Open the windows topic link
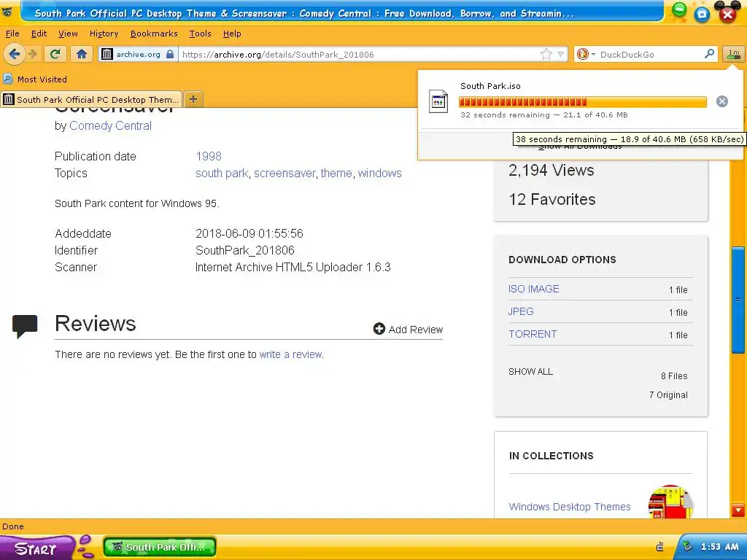 pyautogui.click(x=379, y=173)
